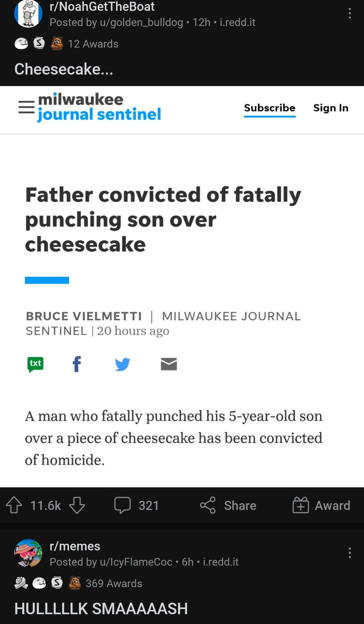Give an Award to the post
Image resolution: width=364 pixels, height=624 pixels.
(321, 505)
